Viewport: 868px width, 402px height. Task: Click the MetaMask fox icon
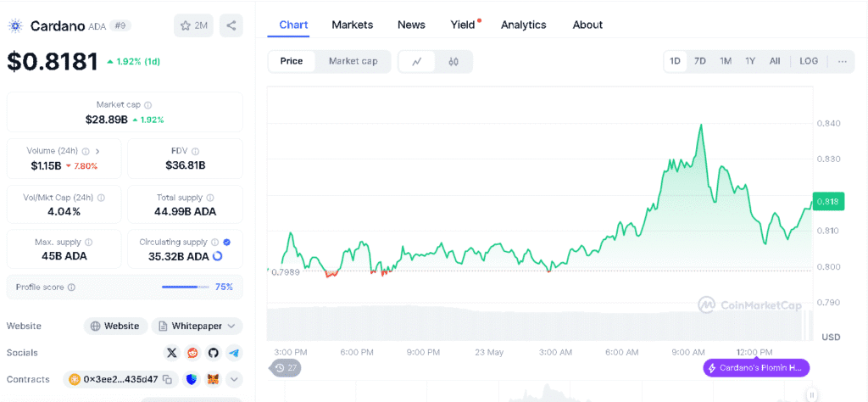213,379
